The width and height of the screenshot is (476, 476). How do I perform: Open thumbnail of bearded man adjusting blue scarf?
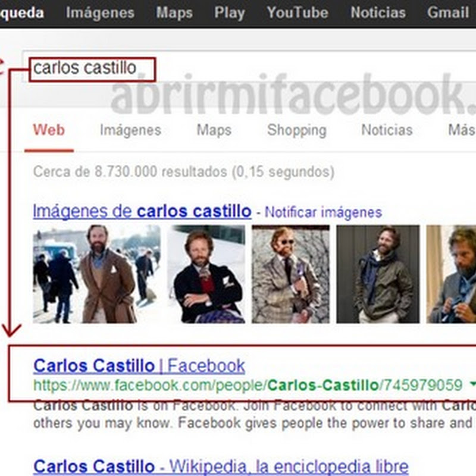point(451,274)
